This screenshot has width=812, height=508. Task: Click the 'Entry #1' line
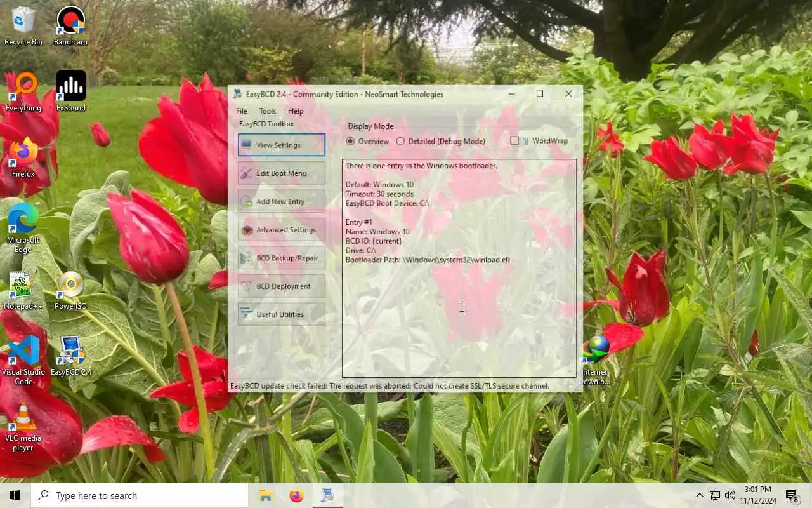[x=359, y=222]
